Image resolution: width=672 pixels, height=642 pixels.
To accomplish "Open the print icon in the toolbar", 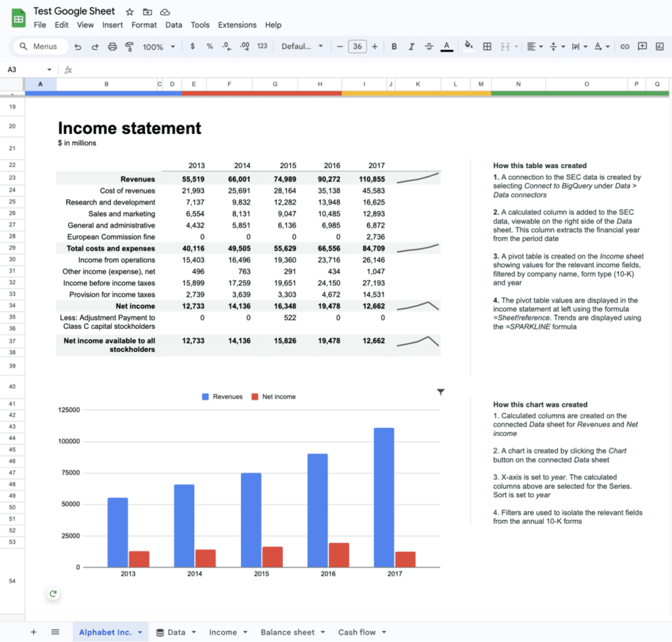I will pos(111,47).
